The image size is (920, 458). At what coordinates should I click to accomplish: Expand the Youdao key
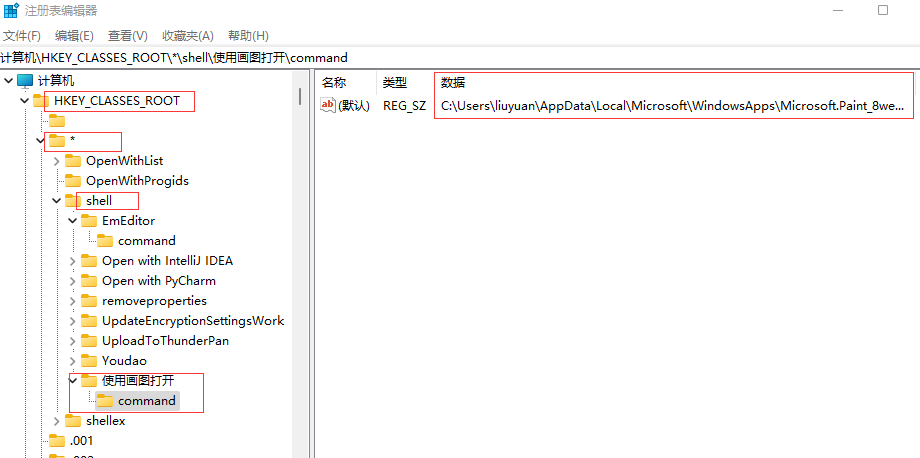click(x=72, y=361)
